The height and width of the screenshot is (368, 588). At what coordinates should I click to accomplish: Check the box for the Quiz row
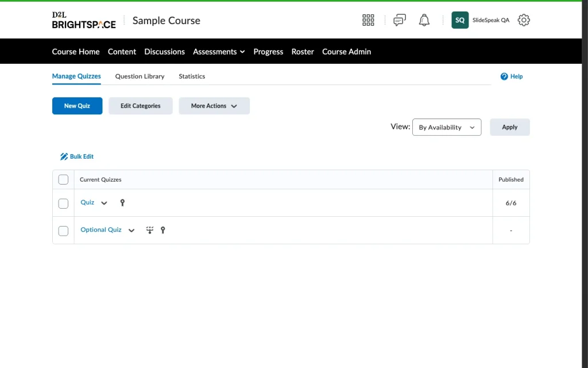pos(63,203)
